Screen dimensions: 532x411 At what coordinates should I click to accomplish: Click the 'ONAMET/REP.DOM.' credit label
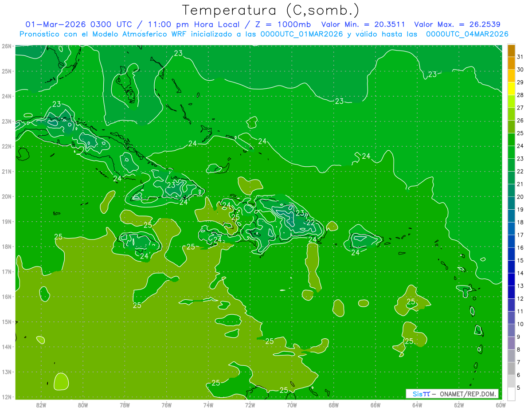pyautogui.click(x=468, y=394)
